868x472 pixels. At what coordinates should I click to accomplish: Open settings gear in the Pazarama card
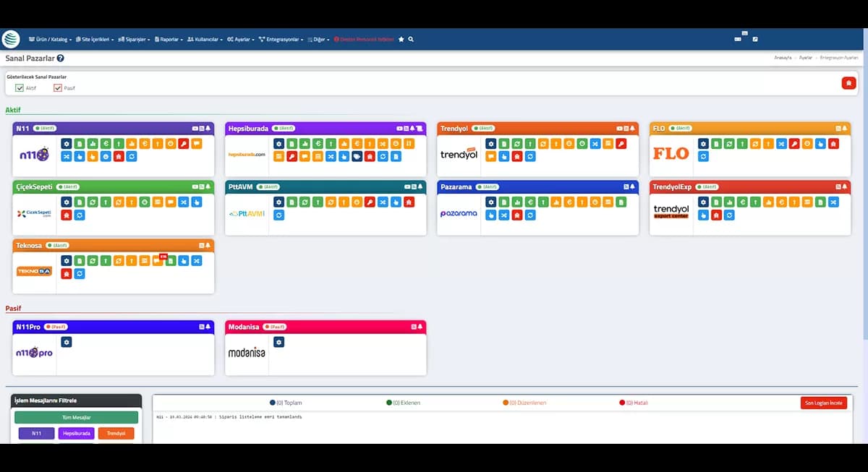coord(490,202)
